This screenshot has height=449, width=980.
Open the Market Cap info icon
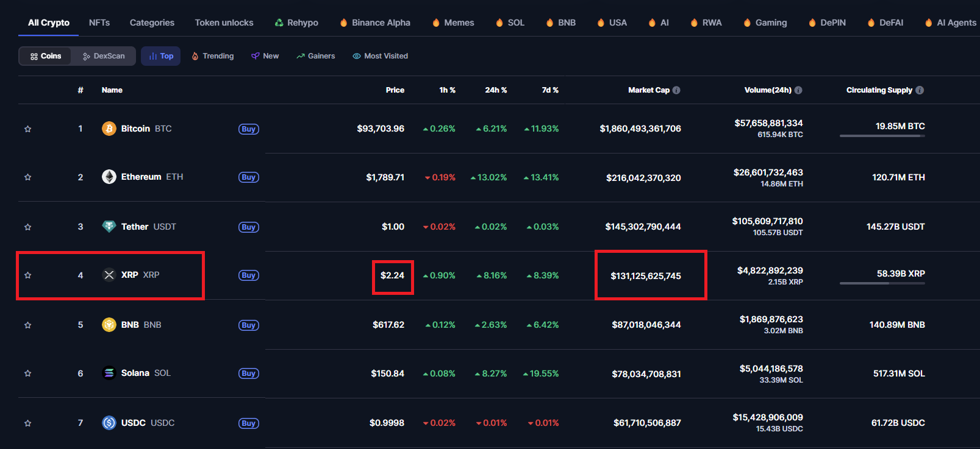point(676,90)
